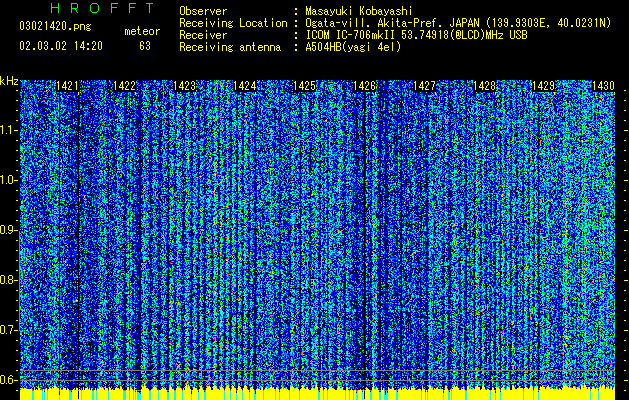Click the ICOM IC-706mkII receiver text
The image size is (629, 400).
[x=416, y=35]
